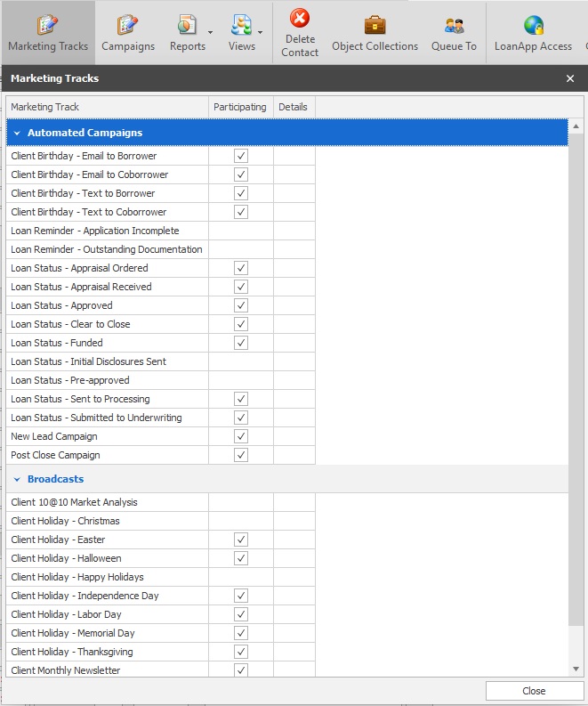
Task: Click the Participating column header
Action: (x=240, y=107)
